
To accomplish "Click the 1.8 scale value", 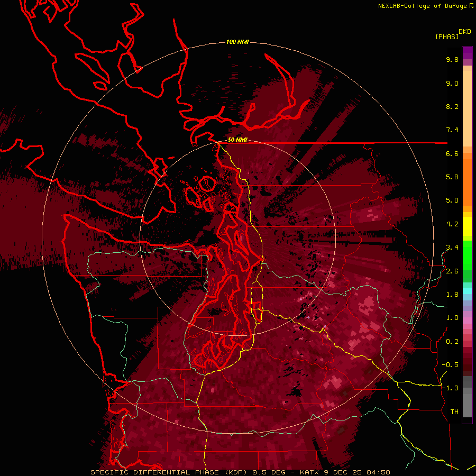I will tap(452, 295).
